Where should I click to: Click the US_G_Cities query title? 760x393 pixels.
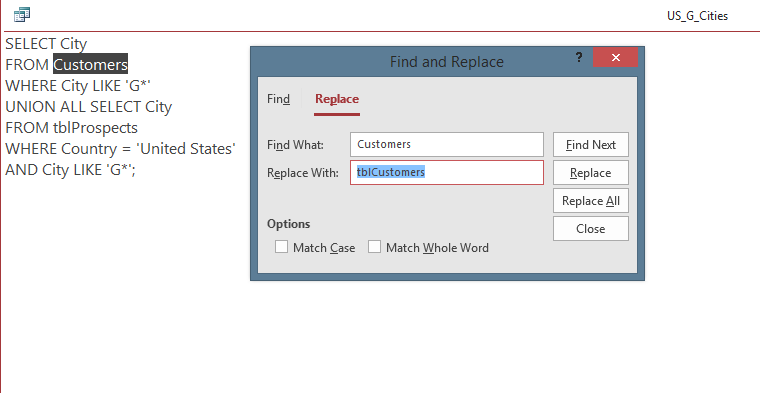(697, 16)
